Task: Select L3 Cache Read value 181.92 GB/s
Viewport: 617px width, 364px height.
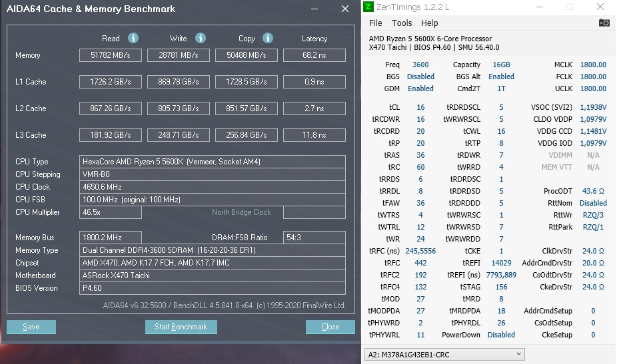Action: (x=110, y=135)
